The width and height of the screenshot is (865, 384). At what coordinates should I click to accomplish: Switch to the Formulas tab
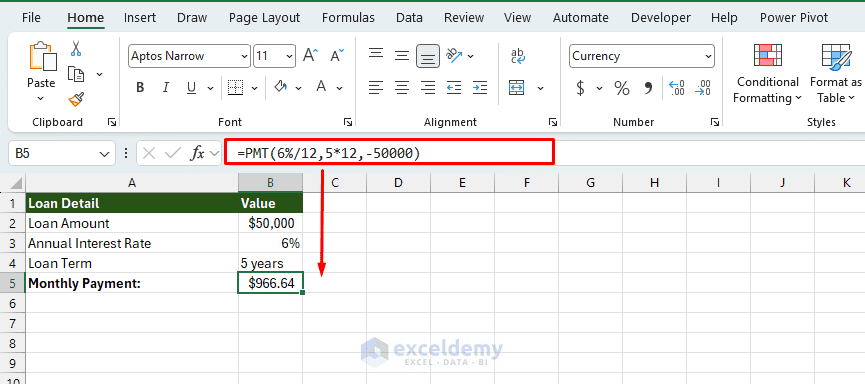point(348,18)
